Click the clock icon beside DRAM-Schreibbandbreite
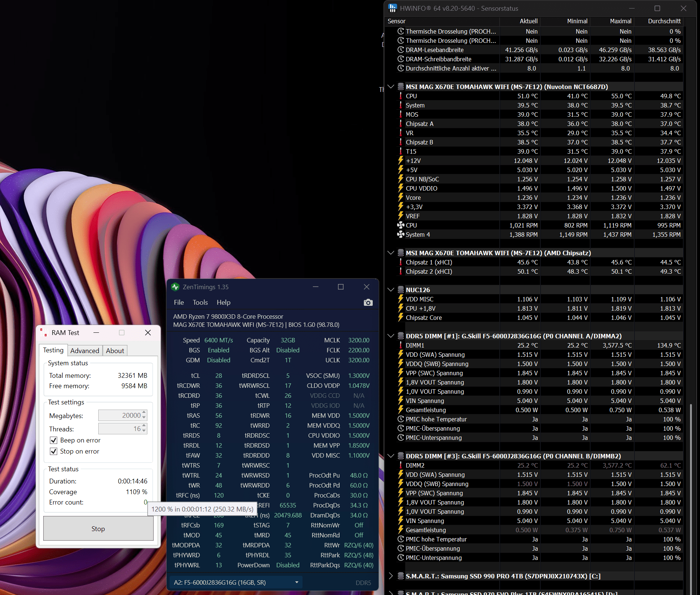The width and height of the screenshot is (700, 595). tap(401, 59)
